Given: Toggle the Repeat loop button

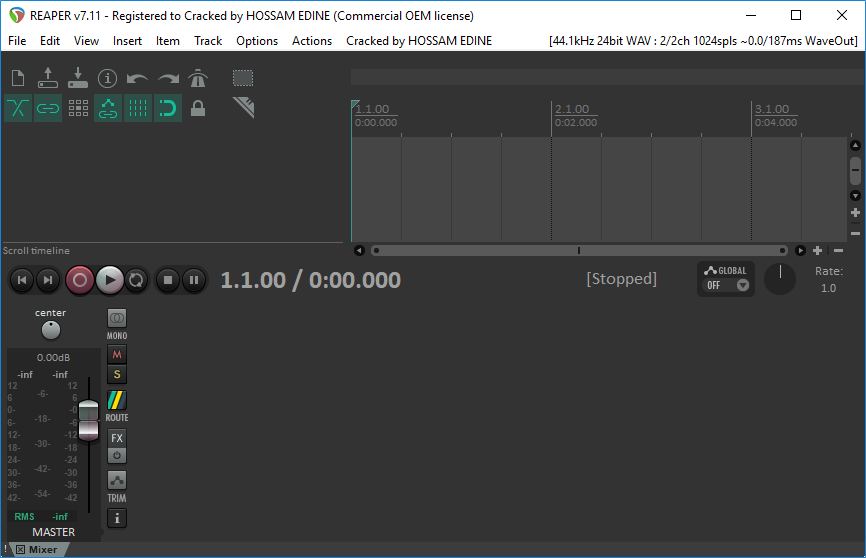Looking at the screenshot, I should (x=136, y=280).
